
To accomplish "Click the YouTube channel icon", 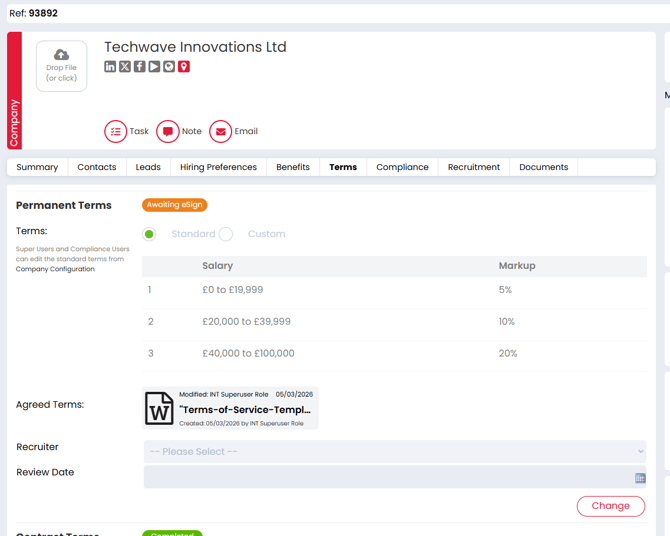I will tap(154, 67).
